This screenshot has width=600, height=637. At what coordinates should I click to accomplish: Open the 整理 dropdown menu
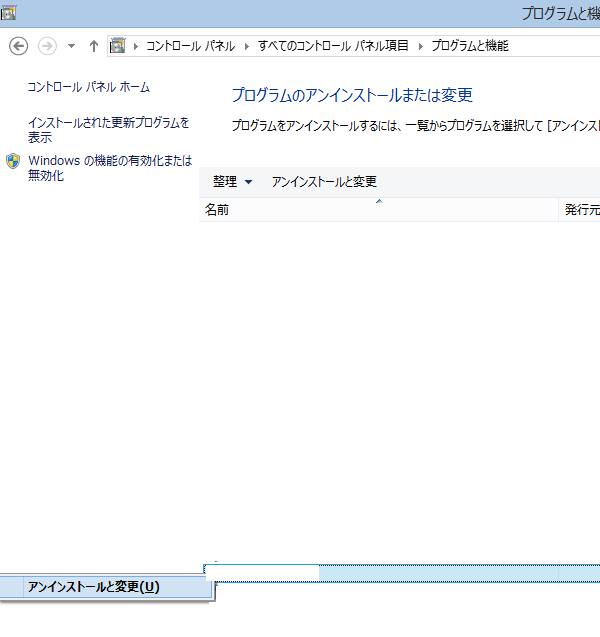232,181
